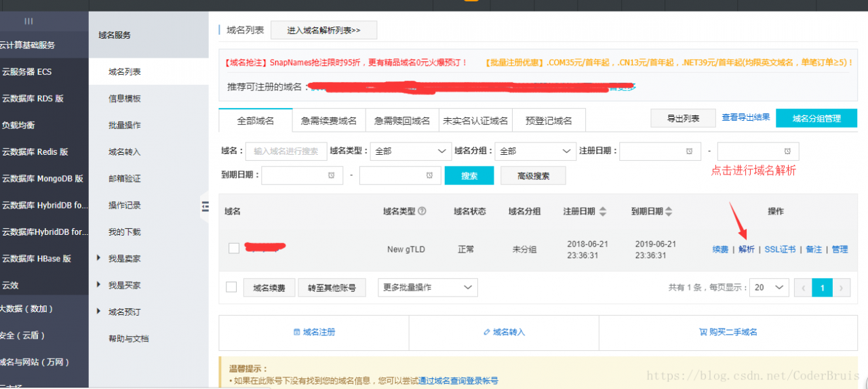The width and height of the screenshot is (868, 389).
Task: Open the 通过域名查询登录帐号 link
Action: 458,381
